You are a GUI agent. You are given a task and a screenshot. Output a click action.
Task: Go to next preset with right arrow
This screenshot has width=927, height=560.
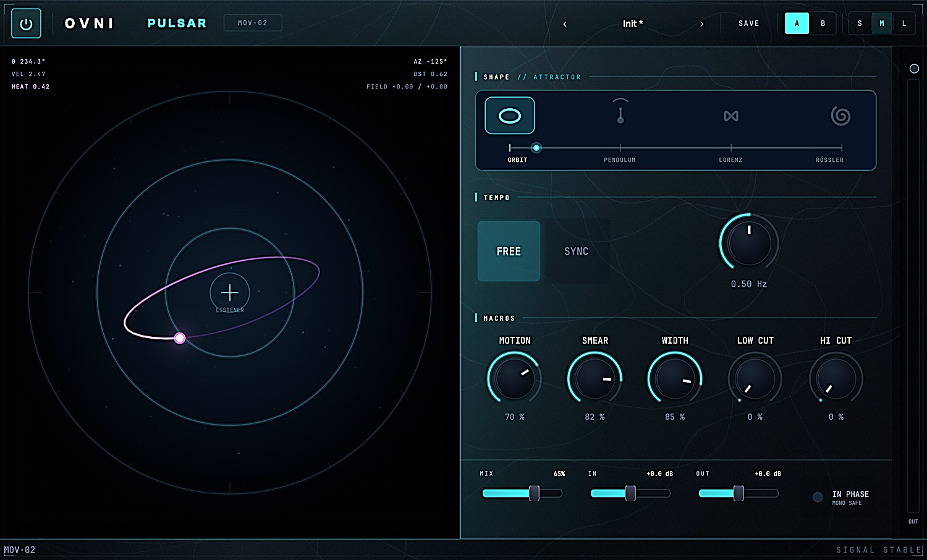(x=701, y=23)
